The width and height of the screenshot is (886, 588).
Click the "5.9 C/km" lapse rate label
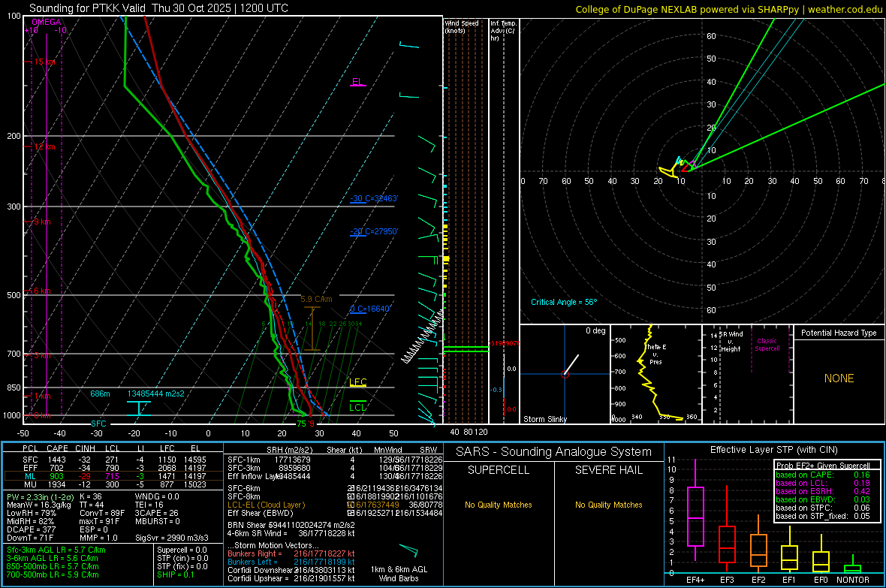point(316,299)
